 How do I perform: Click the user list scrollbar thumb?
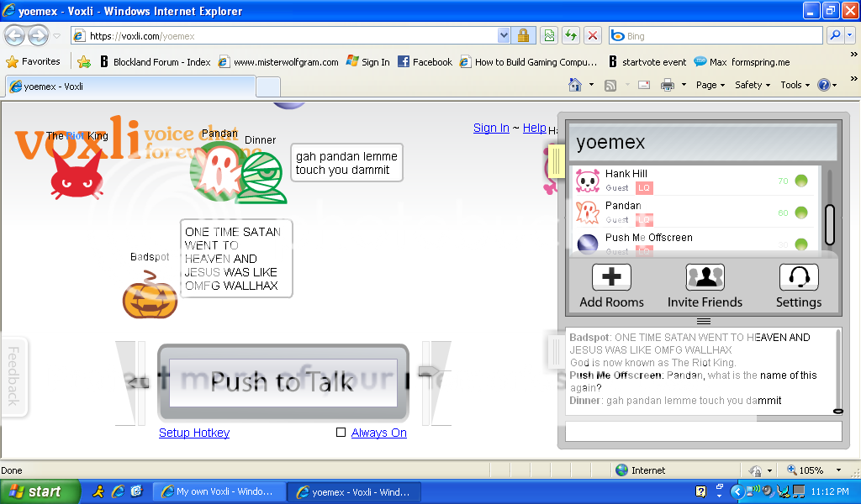[830, 225]
